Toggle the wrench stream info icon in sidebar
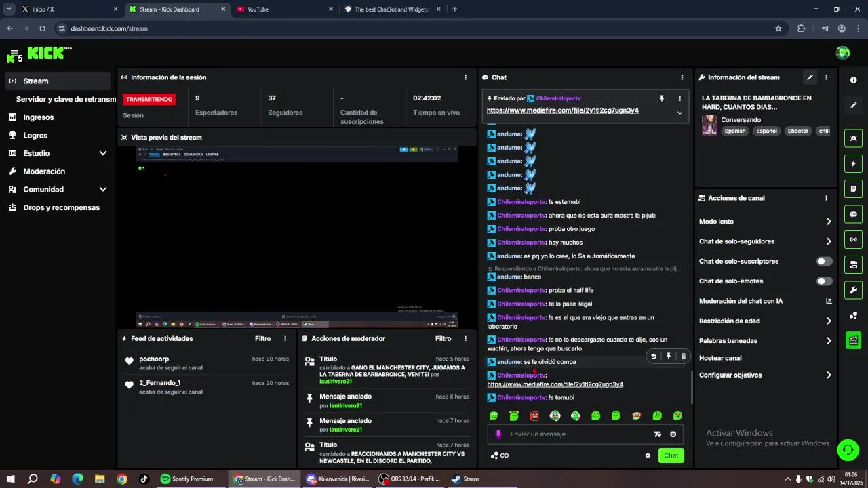The image size is (868, 488). tap(853, 290)
